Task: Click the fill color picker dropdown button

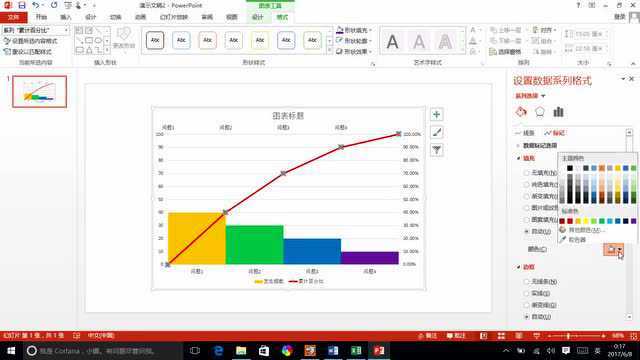Action: coord(613,249)
